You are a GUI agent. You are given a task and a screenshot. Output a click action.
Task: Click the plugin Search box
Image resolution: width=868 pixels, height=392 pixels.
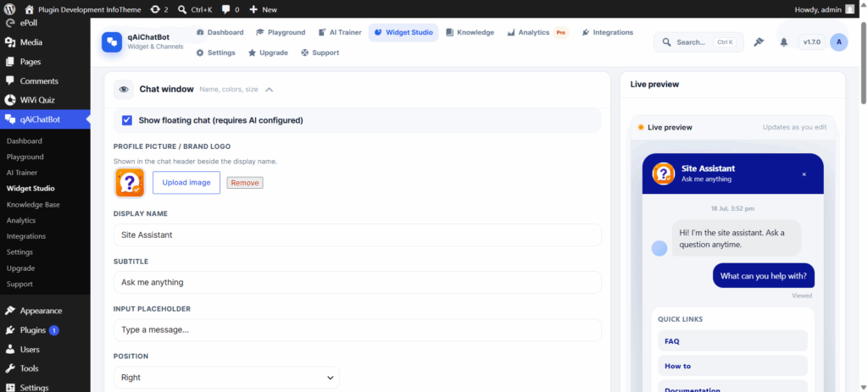point(698,42)
